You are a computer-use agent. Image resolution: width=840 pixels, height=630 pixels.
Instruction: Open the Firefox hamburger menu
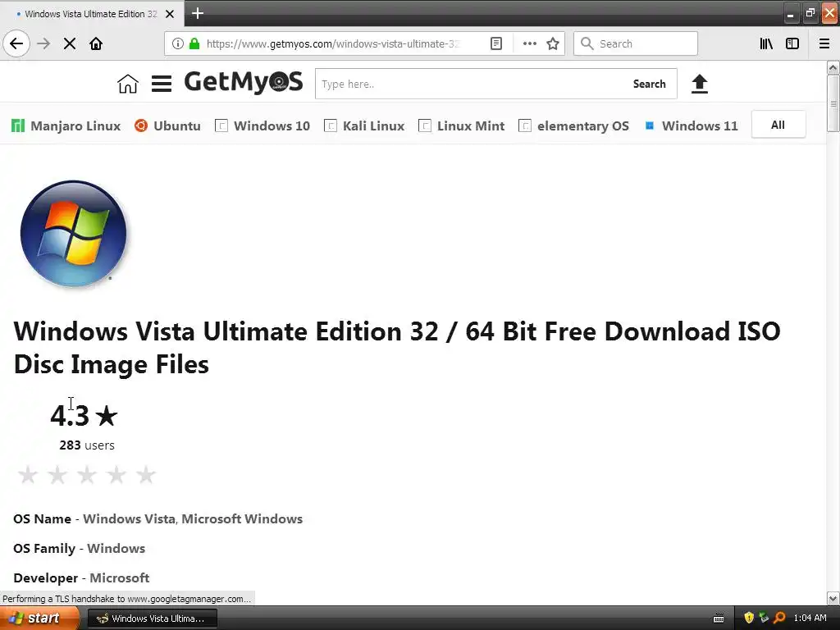824,43
